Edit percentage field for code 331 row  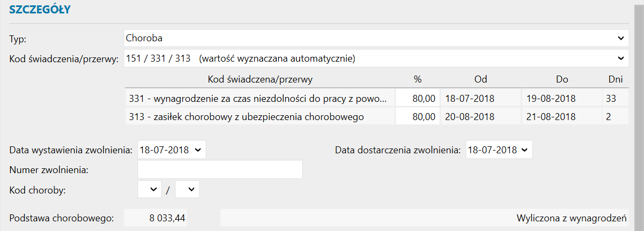417,99
